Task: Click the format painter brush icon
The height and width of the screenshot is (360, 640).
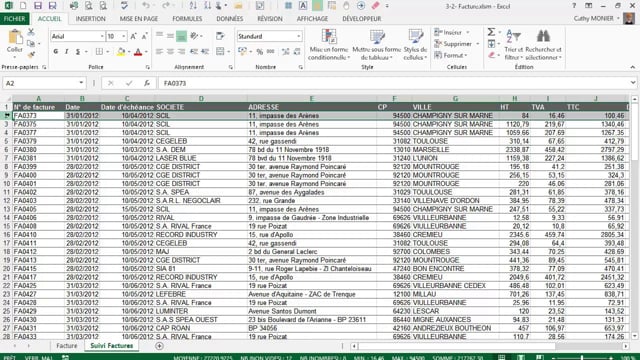Action: (31, 54)
